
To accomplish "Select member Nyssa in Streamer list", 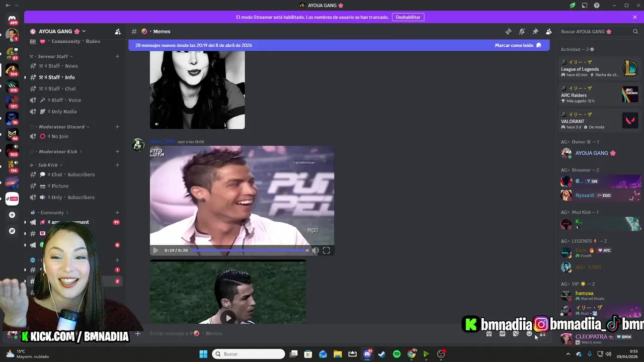I will coord(599,195).
